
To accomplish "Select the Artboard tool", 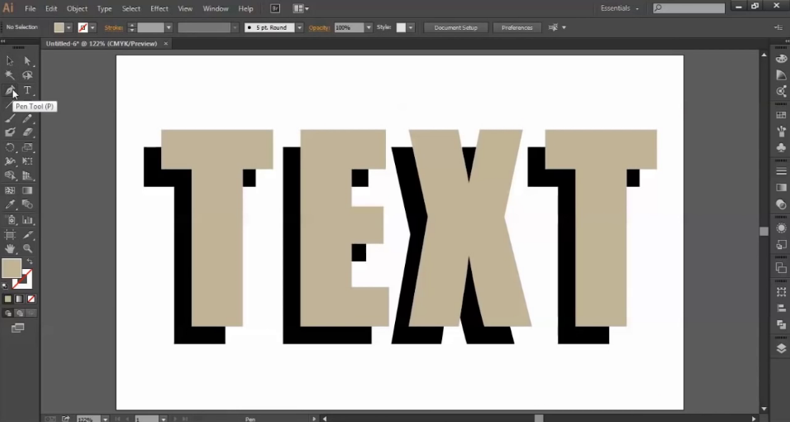I will (x=10, y=235).
